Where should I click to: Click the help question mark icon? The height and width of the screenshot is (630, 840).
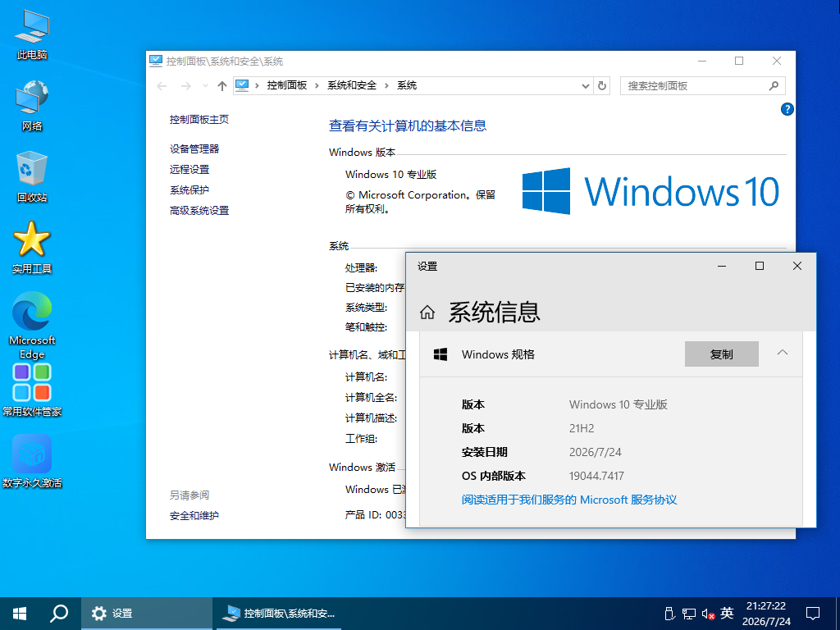[787, 109]
